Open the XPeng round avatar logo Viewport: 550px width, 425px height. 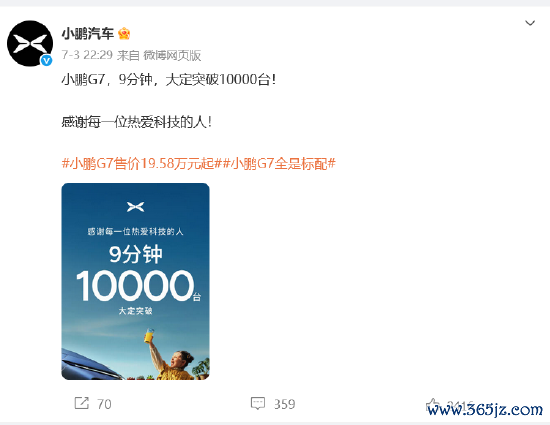coord(30,43)
